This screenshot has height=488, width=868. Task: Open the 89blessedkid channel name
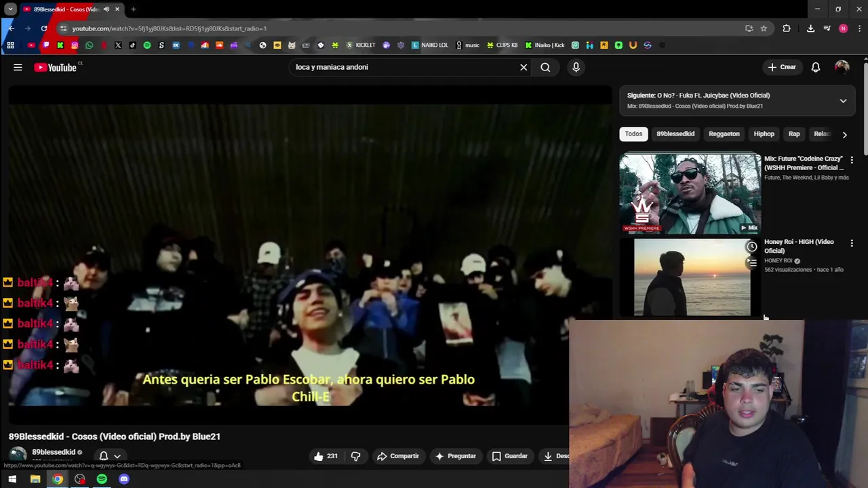point(54,452)
